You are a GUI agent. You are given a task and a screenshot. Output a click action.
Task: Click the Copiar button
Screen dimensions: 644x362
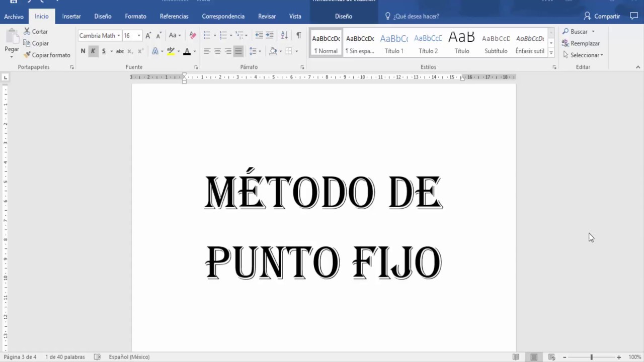tap(36, 43)
